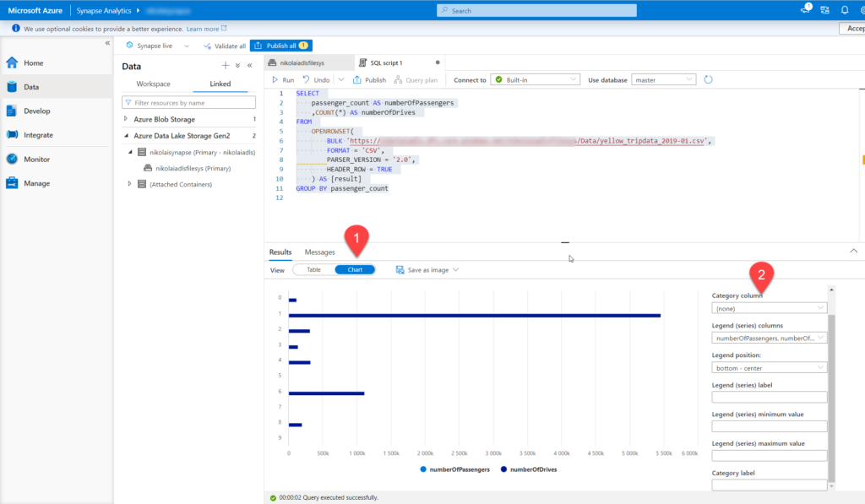Show the Results tab

pos(280,252)
